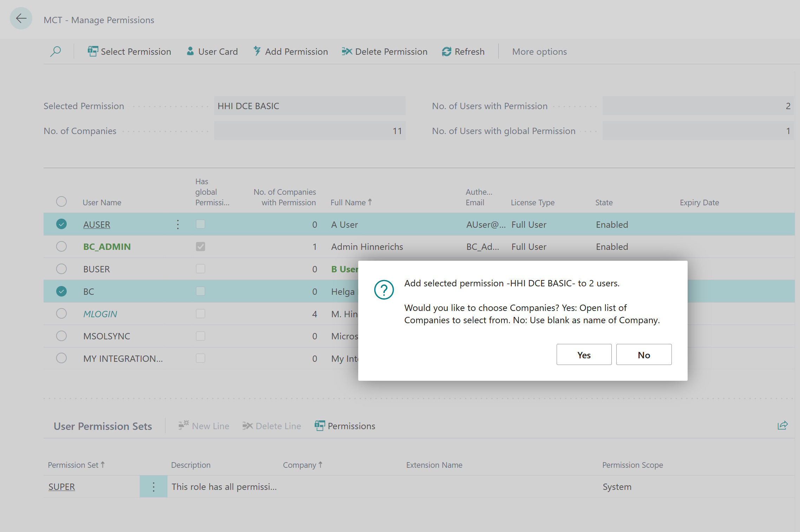
Task: Click global permission checkbox for BC_ADMIN
Action: point(201,246)
